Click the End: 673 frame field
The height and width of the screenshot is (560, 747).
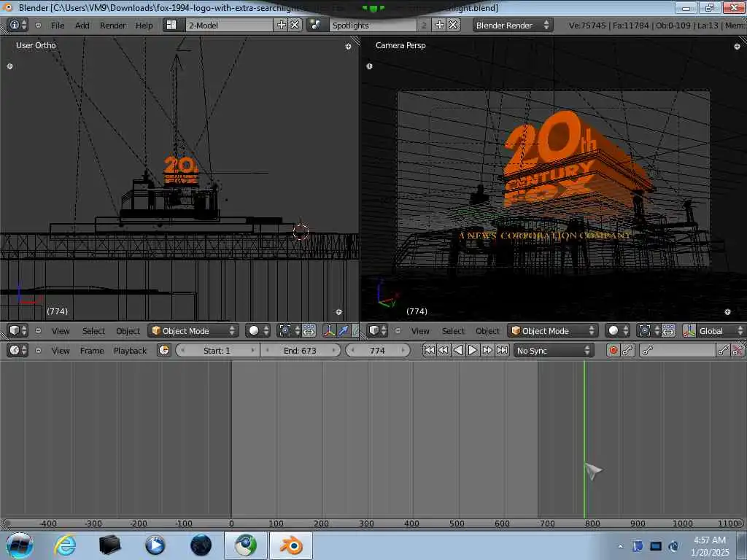tap(301, 351)
